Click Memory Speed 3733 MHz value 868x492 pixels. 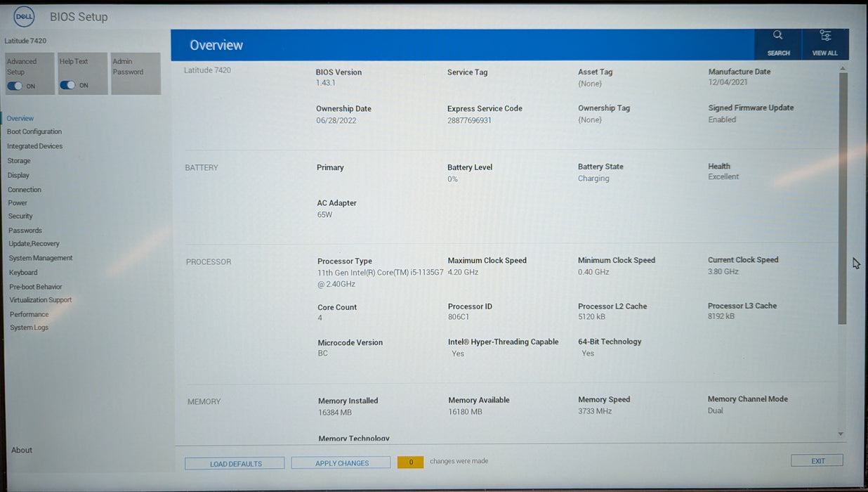595,411
